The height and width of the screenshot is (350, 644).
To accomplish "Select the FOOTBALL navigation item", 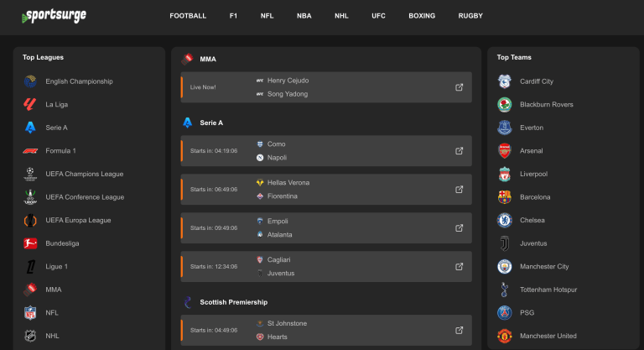I will (188, 16).
